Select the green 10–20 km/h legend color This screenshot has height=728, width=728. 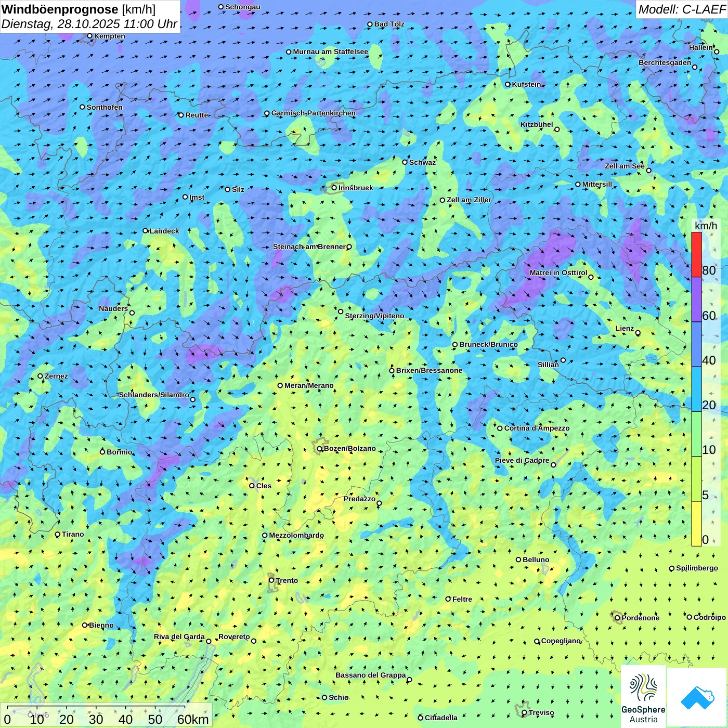[x=696, y=434]
